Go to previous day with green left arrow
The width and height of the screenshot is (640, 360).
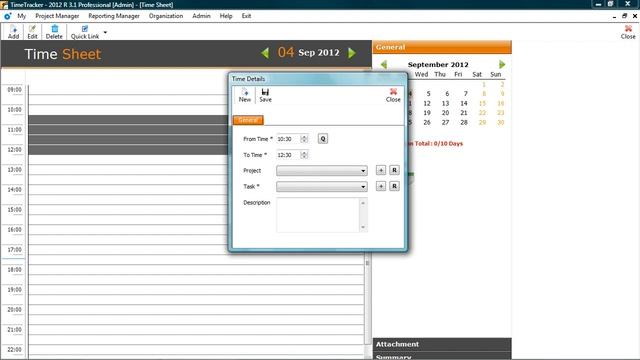click(x=265, y=53)
